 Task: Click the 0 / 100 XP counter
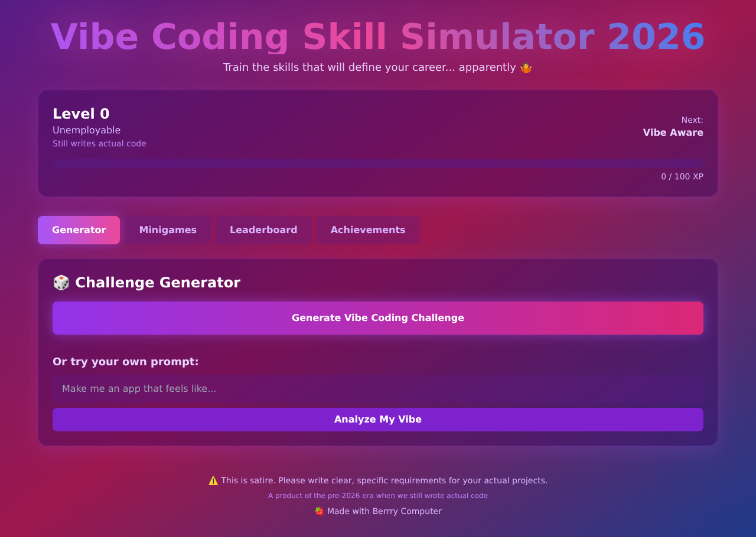[x=682, y=176]
